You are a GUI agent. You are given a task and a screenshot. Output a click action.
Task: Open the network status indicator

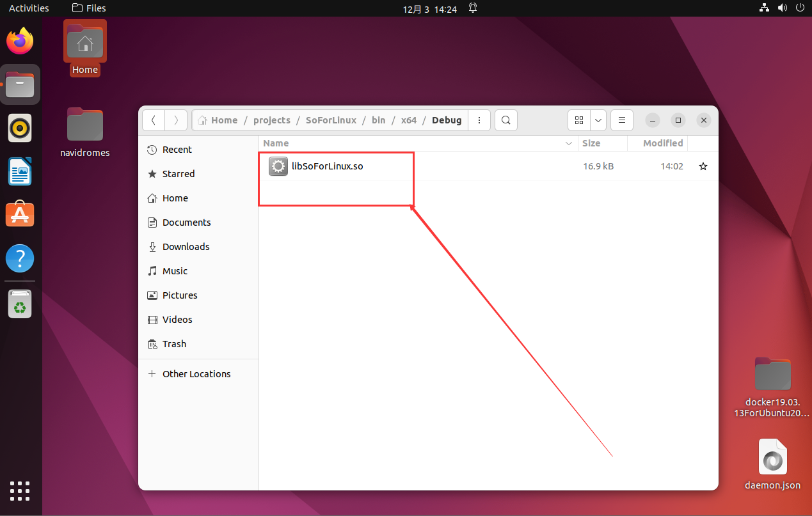coord(764,8)
